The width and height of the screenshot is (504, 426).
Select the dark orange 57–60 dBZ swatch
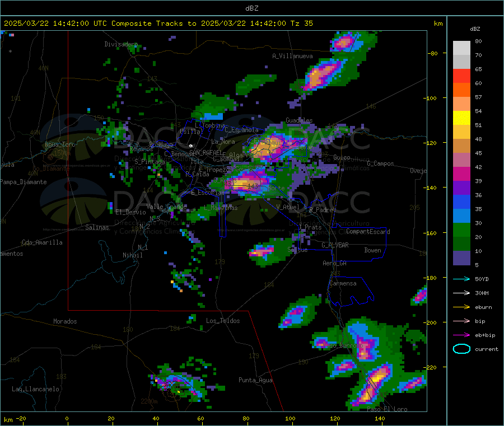(461, 90)
